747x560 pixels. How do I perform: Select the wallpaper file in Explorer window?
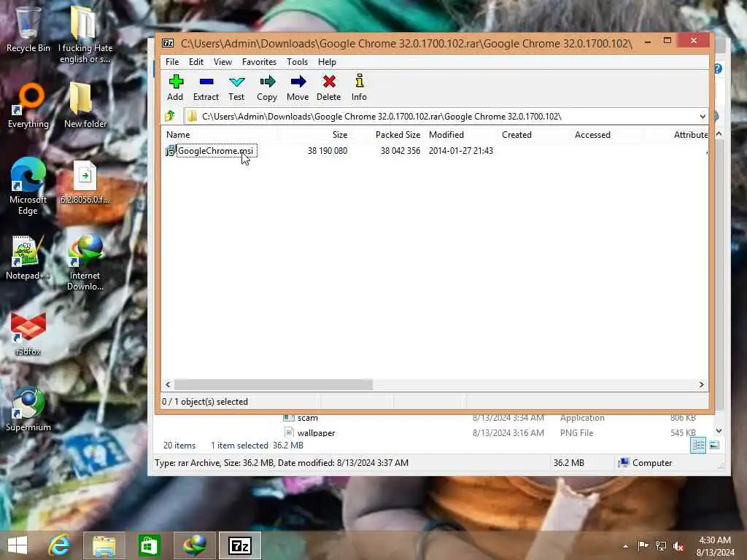pos(316,433)
